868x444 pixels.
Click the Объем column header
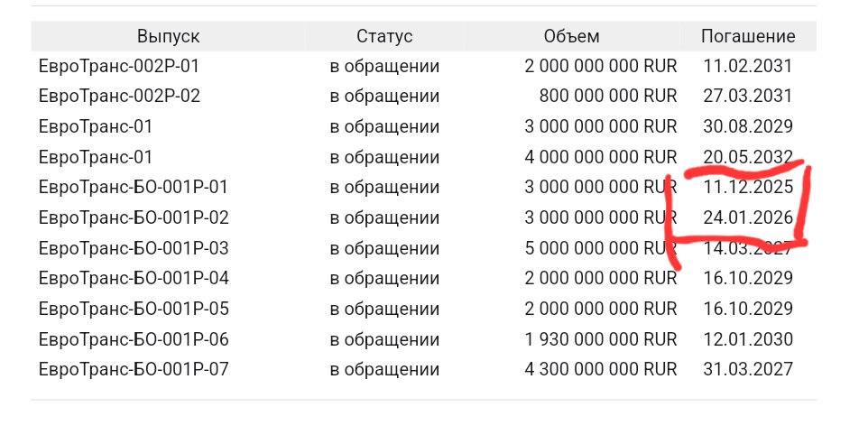[571, 36]
